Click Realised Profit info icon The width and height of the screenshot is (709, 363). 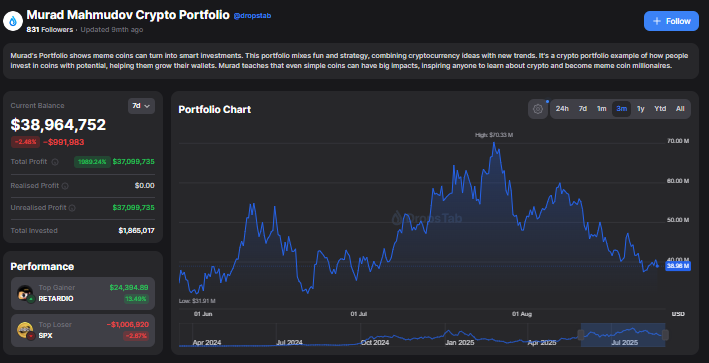pos(65,186)
